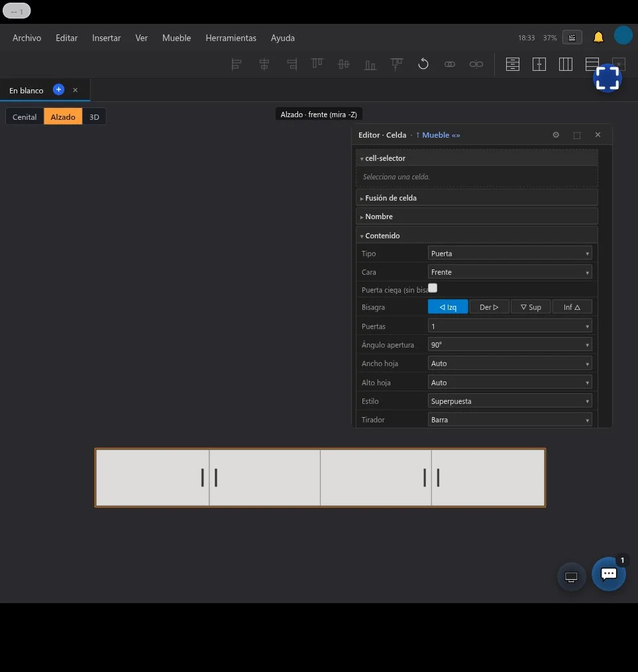Select the second cabinet door in elevation
Image resolution: width=638 pixels, height=672 pixels.
click(x=264, y=477)
